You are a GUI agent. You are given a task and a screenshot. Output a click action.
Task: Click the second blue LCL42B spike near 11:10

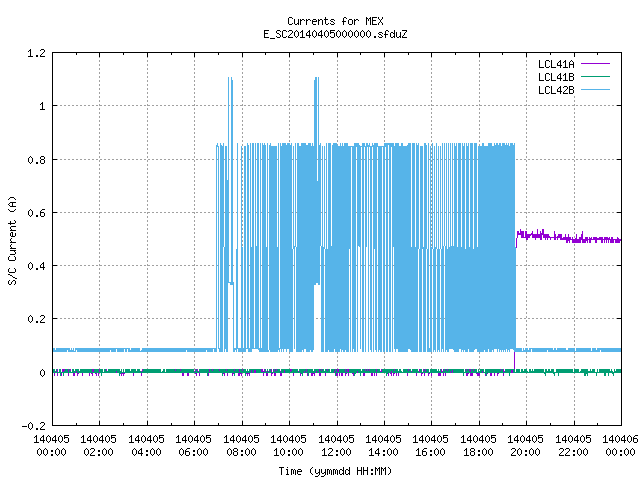pos(316,110)
